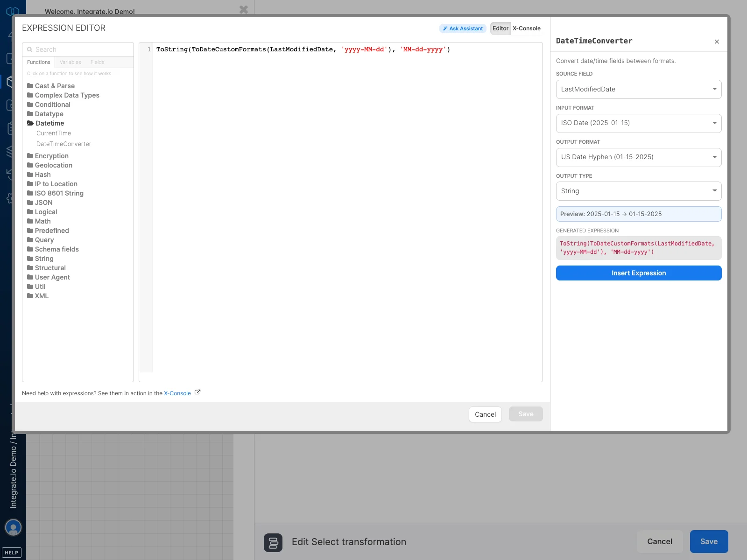Expand the Predefined folder
The width and height of the screenshot is (747, 560).
tap(48, 231)
